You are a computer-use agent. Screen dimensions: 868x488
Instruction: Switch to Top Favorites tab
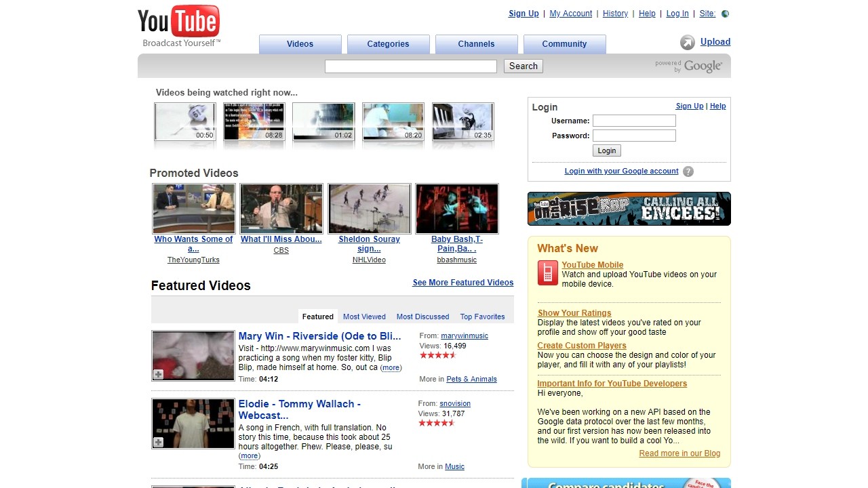point(482,317)
